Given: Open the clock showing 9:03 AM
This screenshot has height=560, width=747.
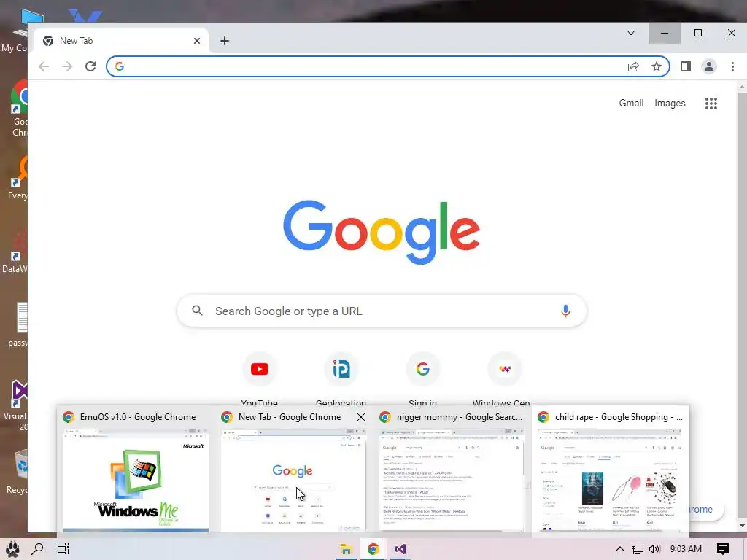Looking at the screenshot, I should 686,549.
